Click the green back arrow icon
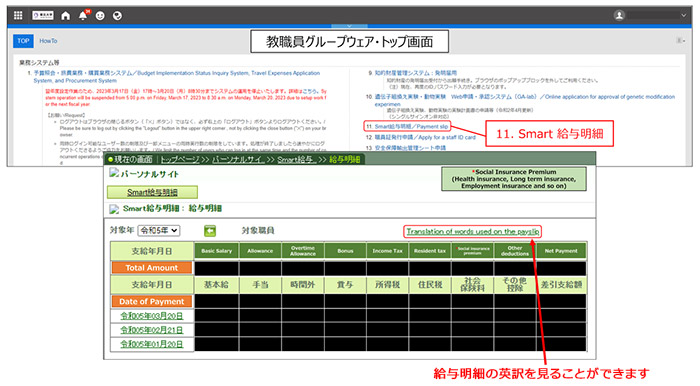Viewport: 700px width, 386px height. coord(210,231)
